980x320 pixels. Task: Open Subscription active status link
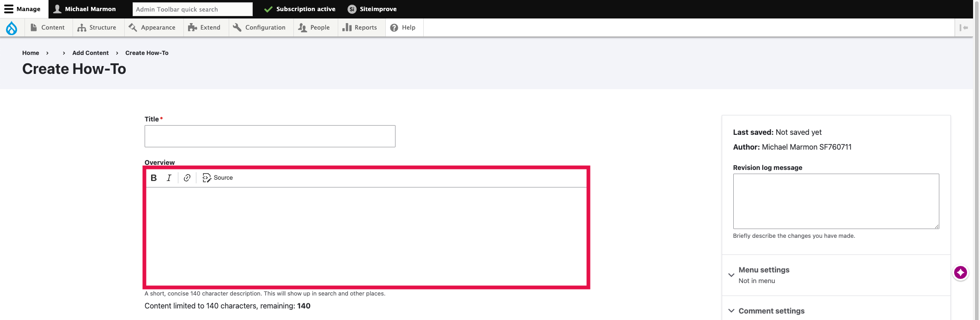pyautogui.click(x=299, y=9)
